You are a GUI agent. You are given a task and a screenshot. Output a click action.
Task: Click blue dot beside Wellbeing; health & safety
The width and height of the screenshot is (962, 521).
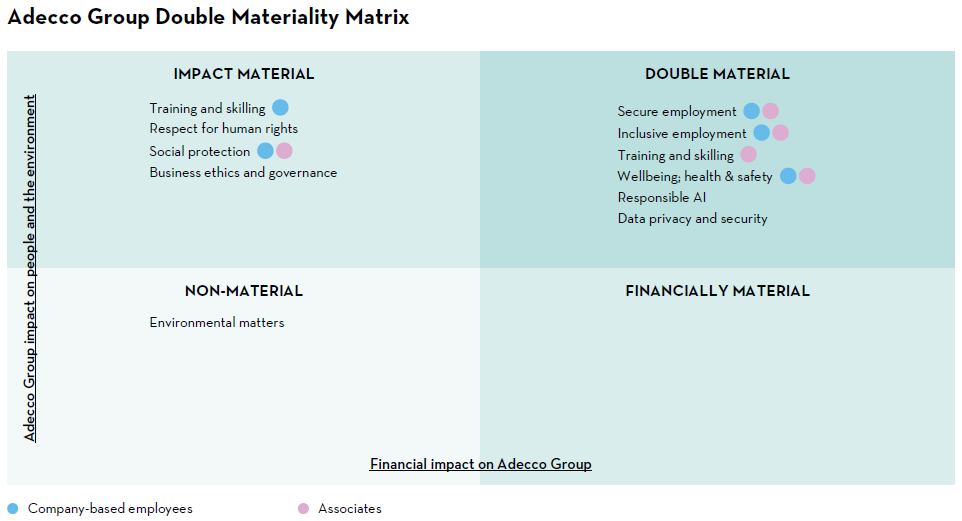click(x=788, y=176)
